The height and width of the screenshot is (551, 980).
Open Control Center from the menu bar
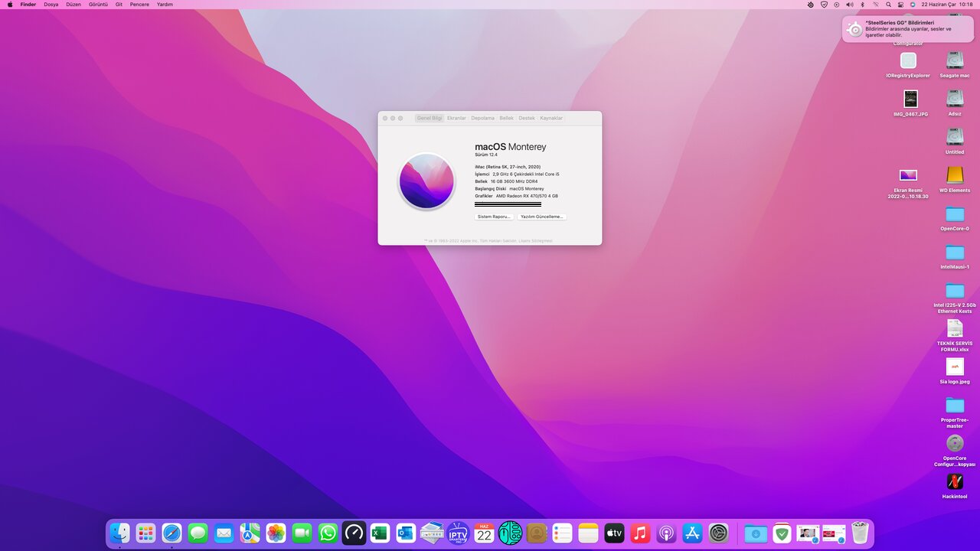(900, 5)
